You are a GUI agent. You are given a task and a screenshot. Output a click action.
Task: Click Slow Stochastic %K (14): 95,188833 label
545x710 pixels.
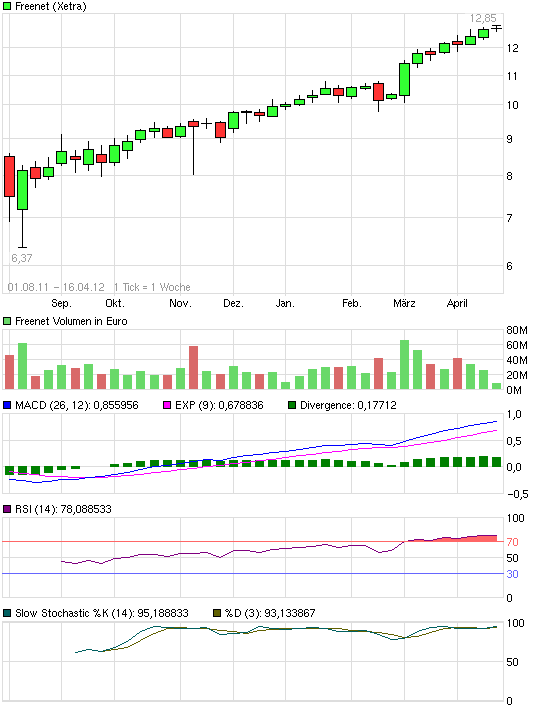coord(101,613)
